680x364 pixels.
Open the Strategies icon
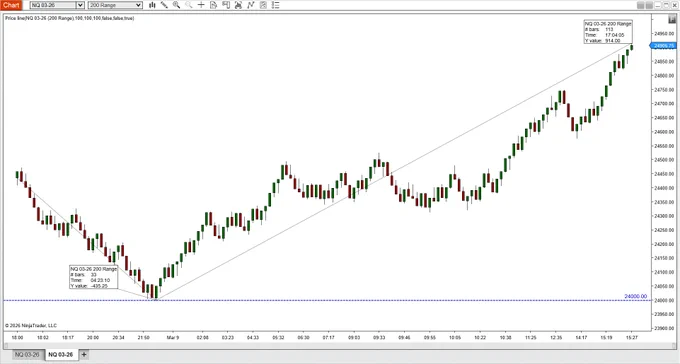pyautogui.click(x=263, y=5)
